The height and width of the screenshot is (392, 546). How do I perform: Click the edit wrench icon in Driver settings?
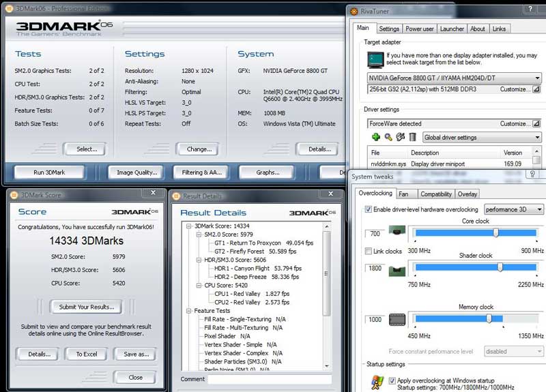[401, 137]
